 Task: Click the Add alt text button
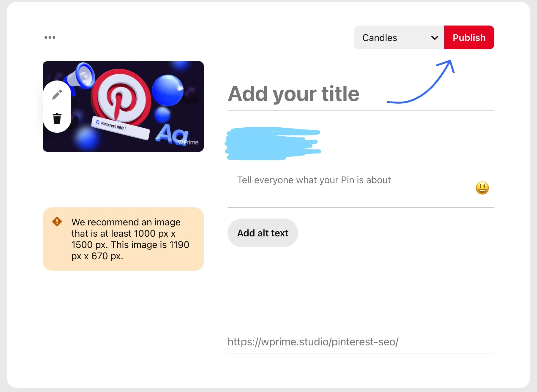coord(263,233)
